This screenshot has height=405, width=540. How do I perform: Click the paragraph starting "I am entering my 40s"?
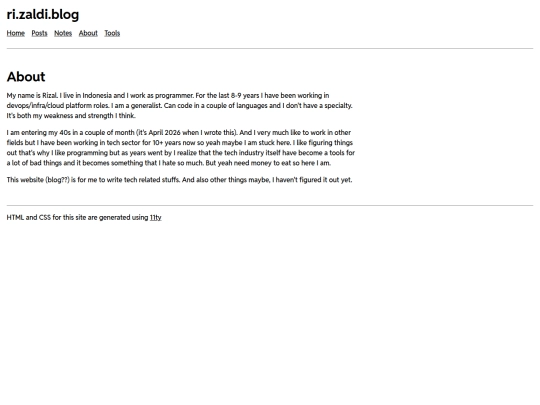point(181,148)
